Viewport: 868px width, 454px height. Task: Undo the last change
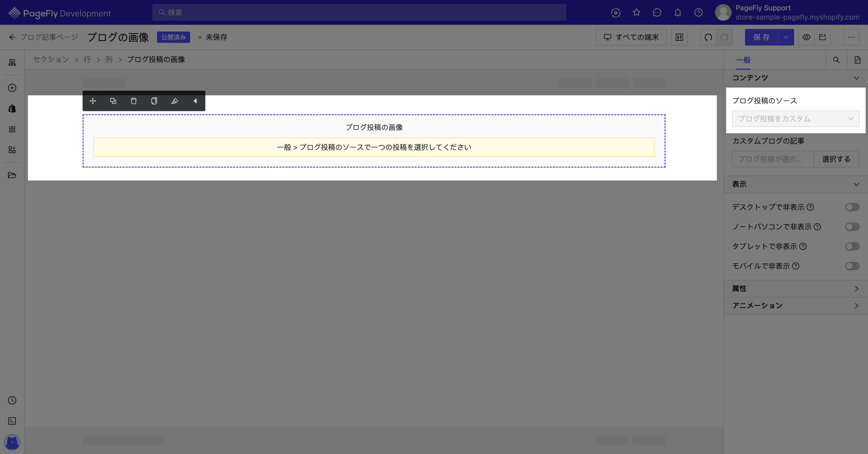click(708, 37)
